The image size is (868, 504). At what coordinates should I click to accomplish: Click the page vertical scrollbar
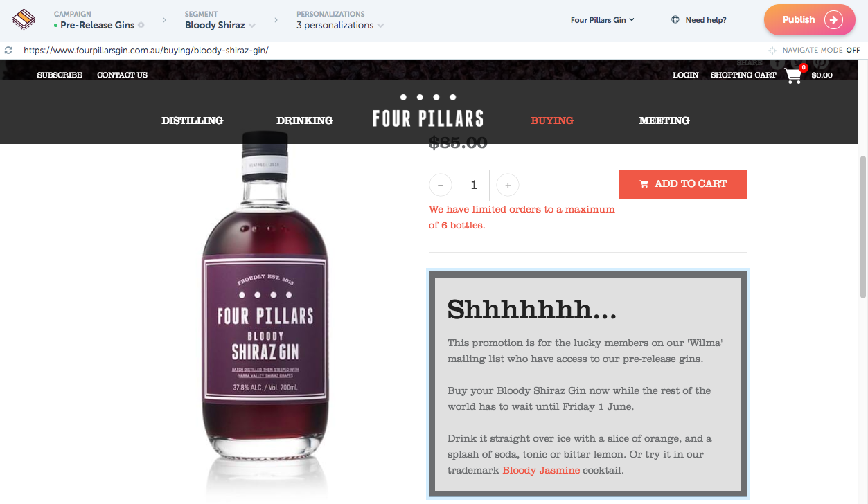(x=862, y=227)
